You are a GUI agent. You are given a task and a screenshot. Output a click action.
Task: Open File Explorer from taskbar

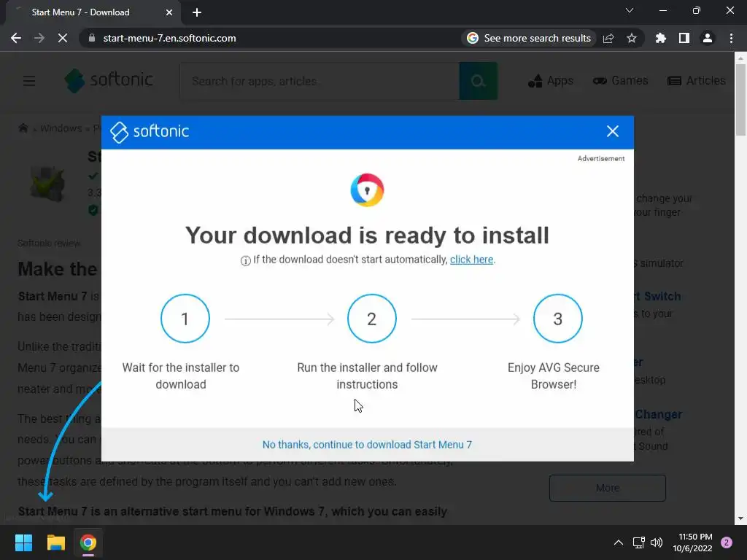55,542
